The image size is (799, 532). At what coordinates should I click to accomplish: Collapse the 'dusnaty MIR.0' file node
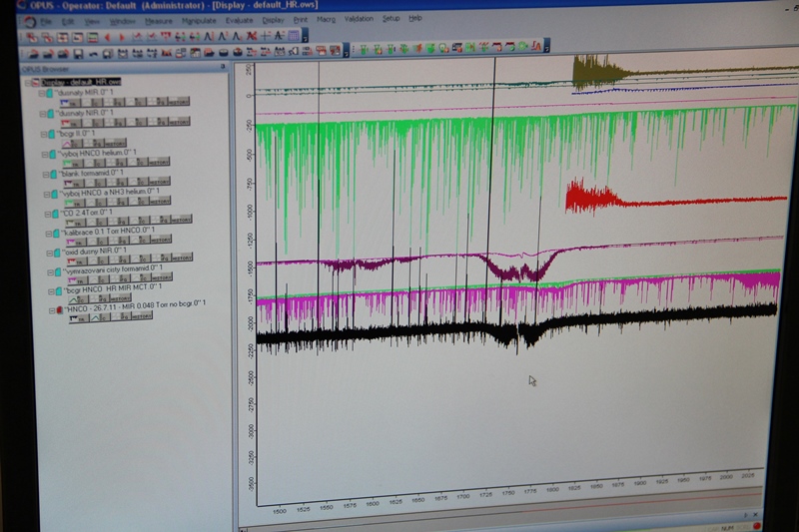coord(42,94)
